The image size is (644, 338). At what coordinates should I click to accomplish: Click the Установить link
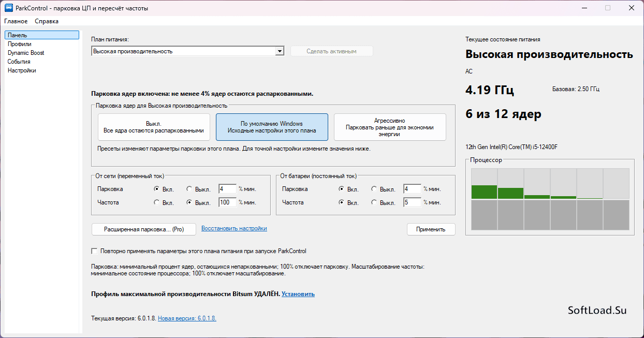point(298,294)
